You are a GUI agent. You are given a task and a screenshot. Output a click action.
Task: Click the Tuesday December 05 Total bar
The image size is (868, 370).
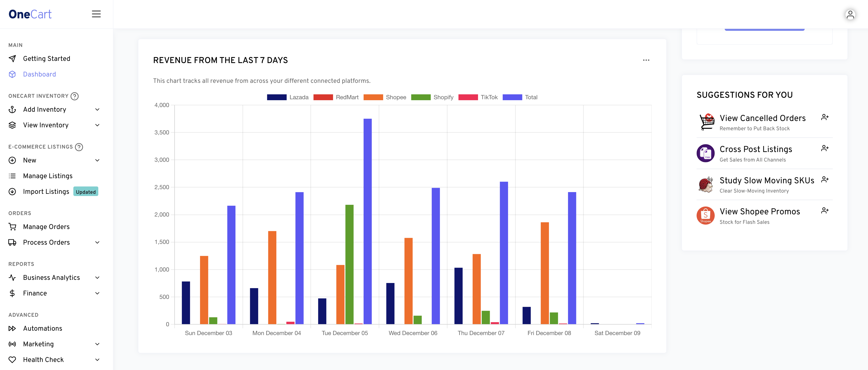pyautogui.click(x=368, y=221)
